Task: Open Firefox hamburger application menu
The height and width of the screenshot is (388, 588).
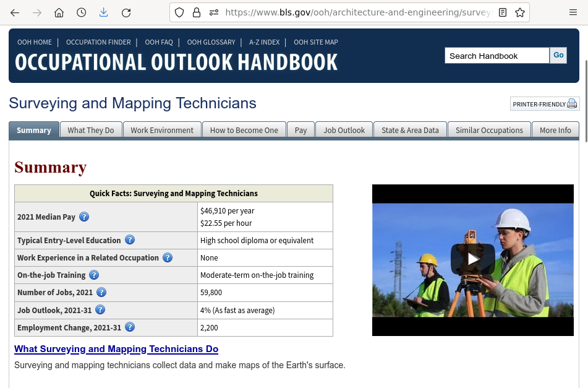Action: [573, 12]
